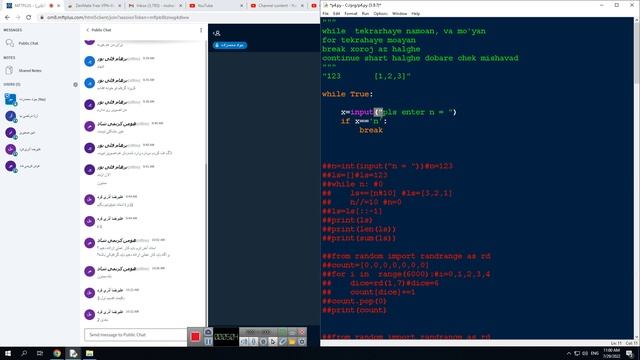Click the browser address bar
This screenshot has width=640, height=360.
[x=178, y=18]
